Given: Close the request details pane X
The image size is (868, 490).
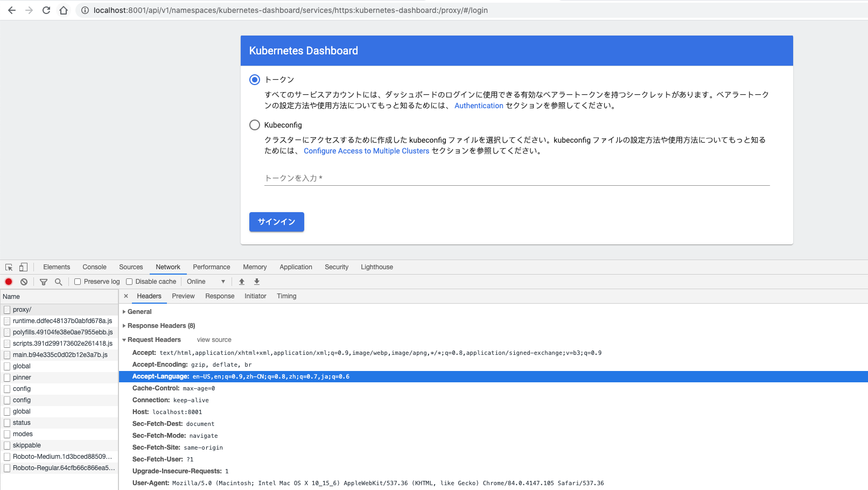Looking at the screenshot, I should click(x=126, y=296).
